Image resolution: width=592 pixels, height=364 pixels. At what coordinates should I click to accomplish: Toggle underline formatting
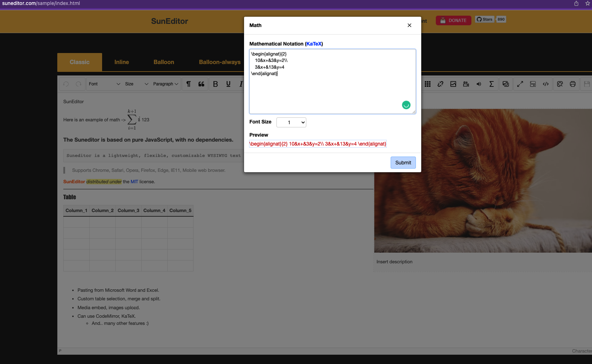click(x=228, y=84)
